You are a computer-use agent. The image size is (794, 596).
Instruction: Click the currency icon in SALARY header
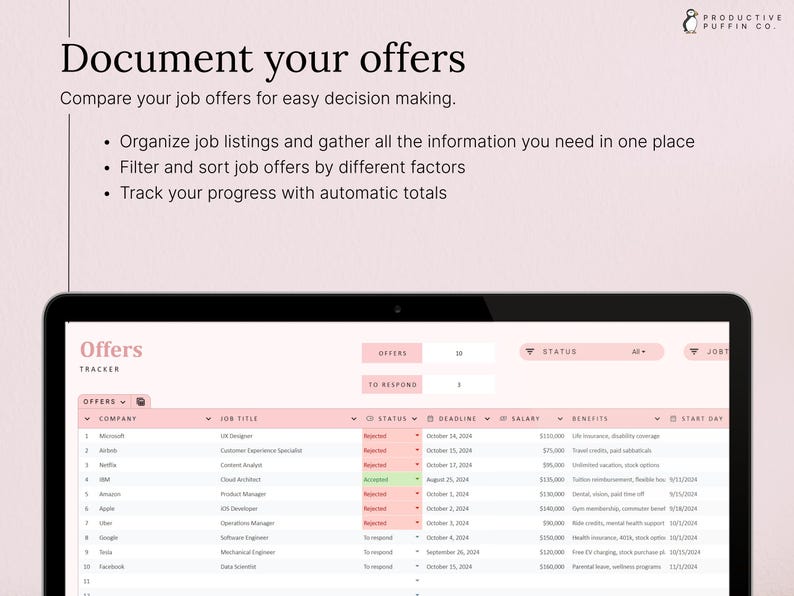503,419
